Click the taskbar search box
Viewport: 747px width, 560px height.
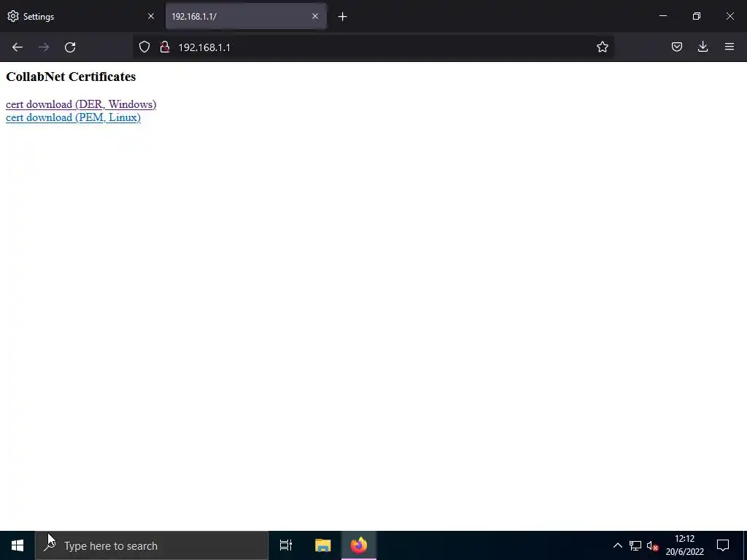pyautogui.click(x=152, y=545)
